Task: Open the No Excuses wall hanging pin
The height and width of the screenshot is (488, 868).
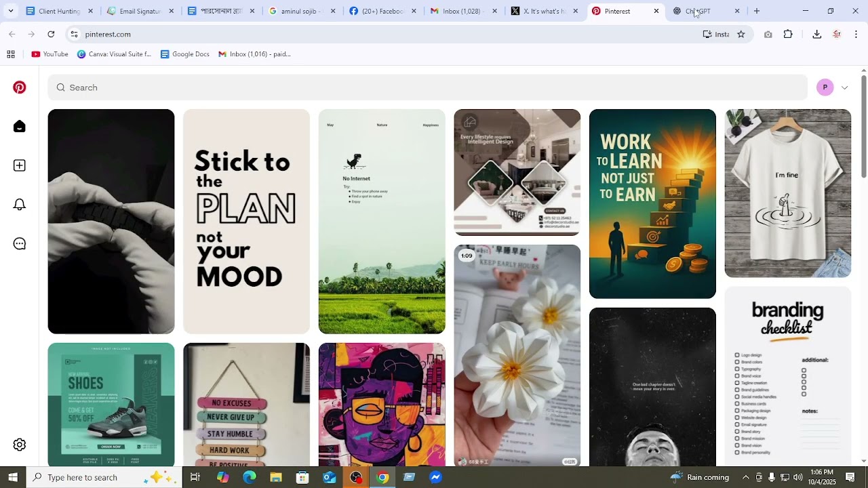Action: tap(246, 405)
